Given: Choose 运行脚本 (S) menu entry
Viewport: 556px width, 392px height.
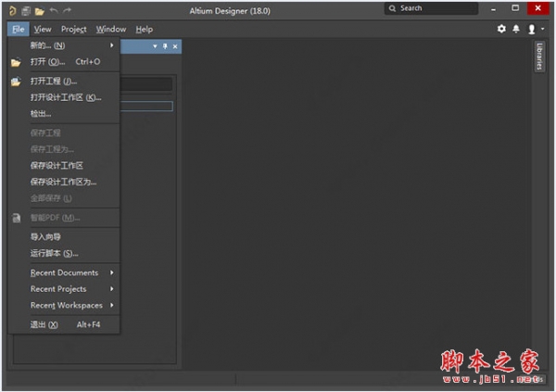Looking at the screenshot, I should click(64, 253).
